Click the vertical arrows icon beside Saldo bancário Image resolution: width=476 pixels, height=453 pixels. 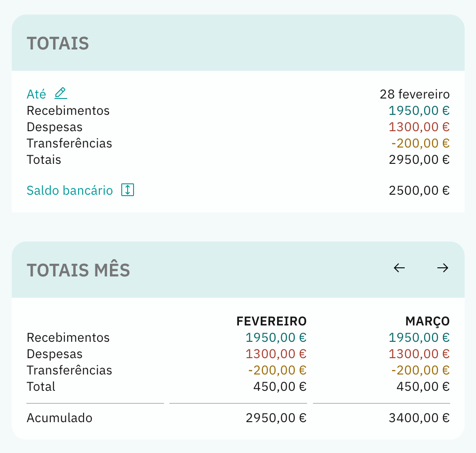(x=128, y=190)
